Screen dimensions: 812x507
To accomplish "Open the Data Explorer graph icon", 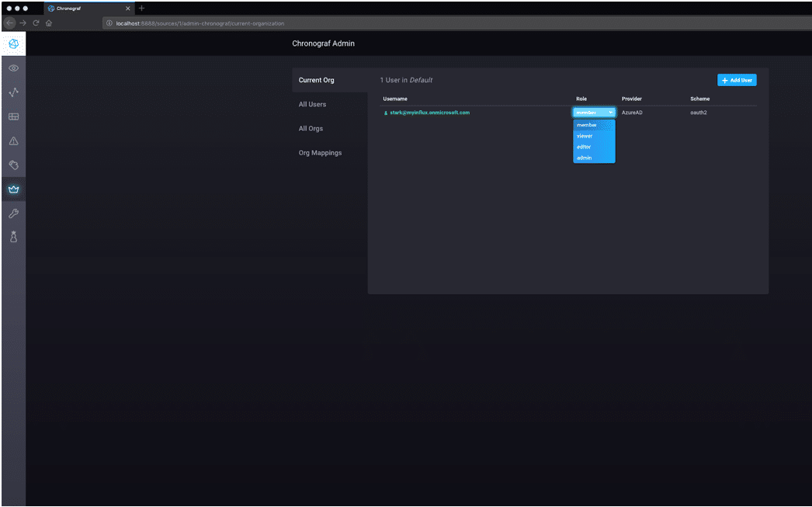I will click(13, 92).
